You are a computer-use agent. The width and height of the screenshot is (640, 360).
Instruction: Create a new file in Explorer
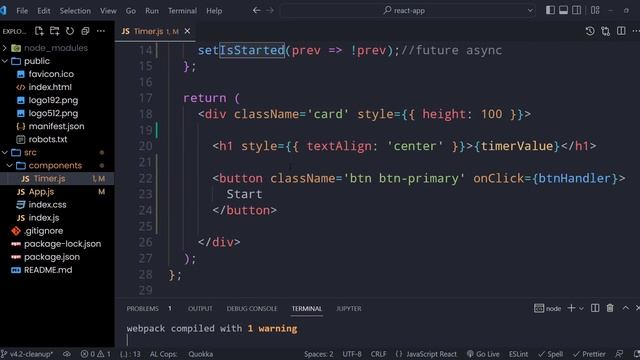tap(39, 31)
